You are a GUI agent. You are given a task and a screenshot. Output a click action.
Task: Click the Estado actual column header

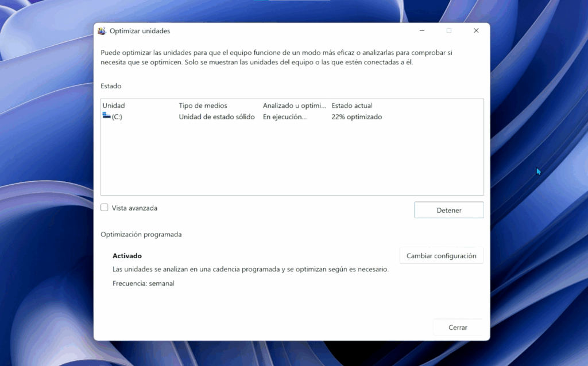[x=352, y=106]
